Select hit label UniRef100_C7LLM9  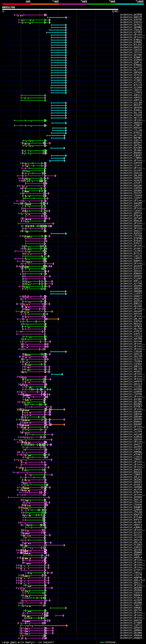point(131,130)
